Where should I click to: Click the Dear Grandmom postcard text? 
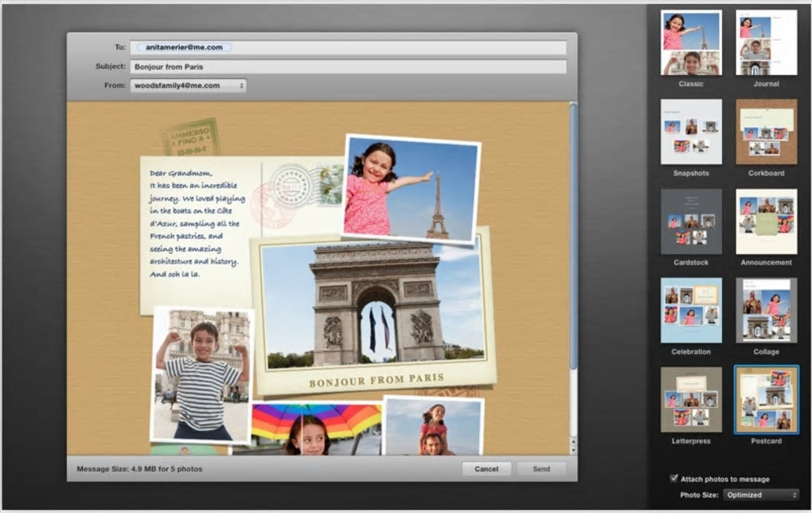197,223
